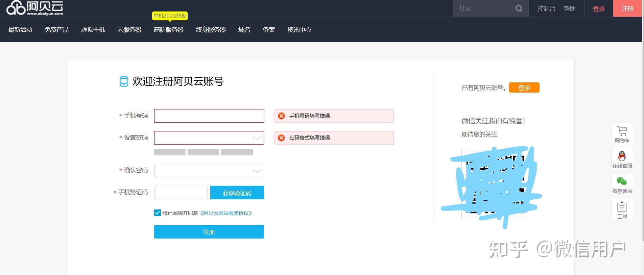This screenshot has height=275, width=644.
Task: Open 最新活动 menu item
Action: (x=20, y=30)
